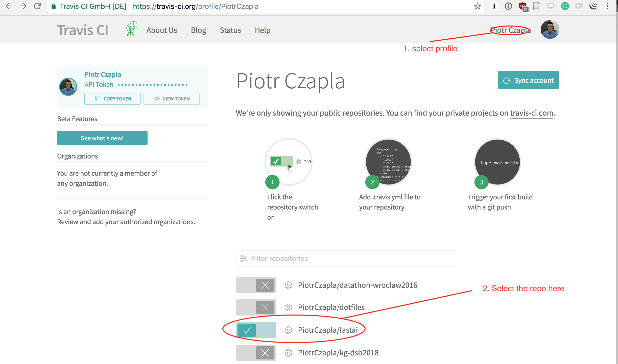
Task: Click the gray camera extension icon
Action: 579,6
